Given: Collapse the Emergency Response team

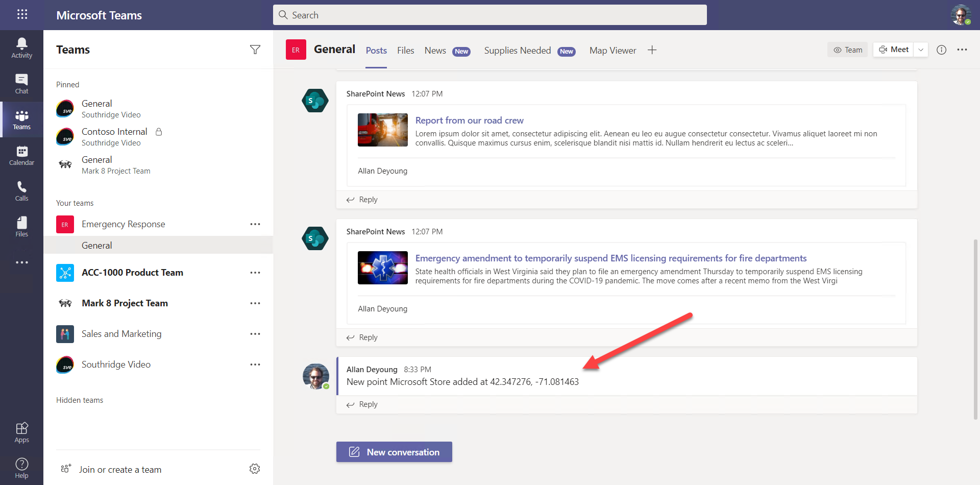Looking at the screenshot, I should 123,224.
